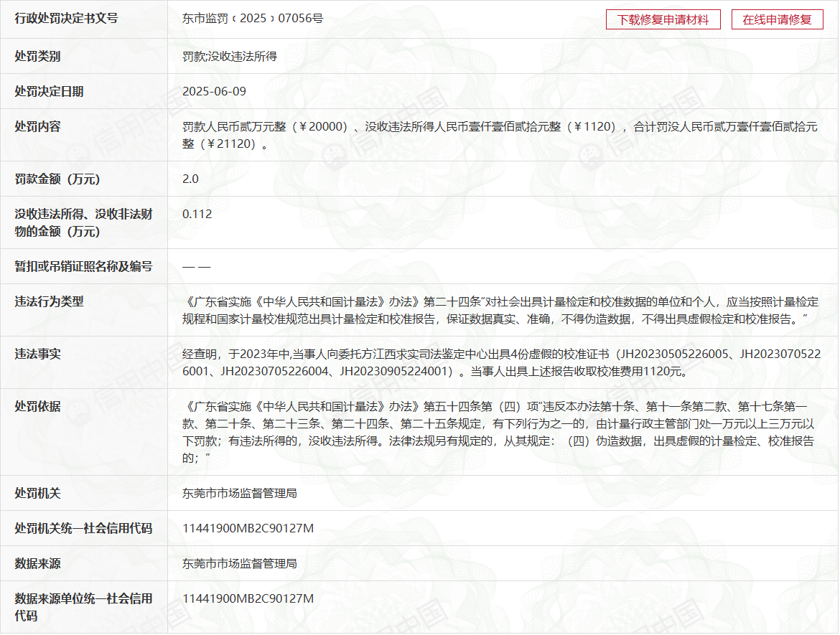Viewport: 840px width, 635px height.
Task: Click the 违法行为类型 legal text paragraph
Action: click(500, 310)
